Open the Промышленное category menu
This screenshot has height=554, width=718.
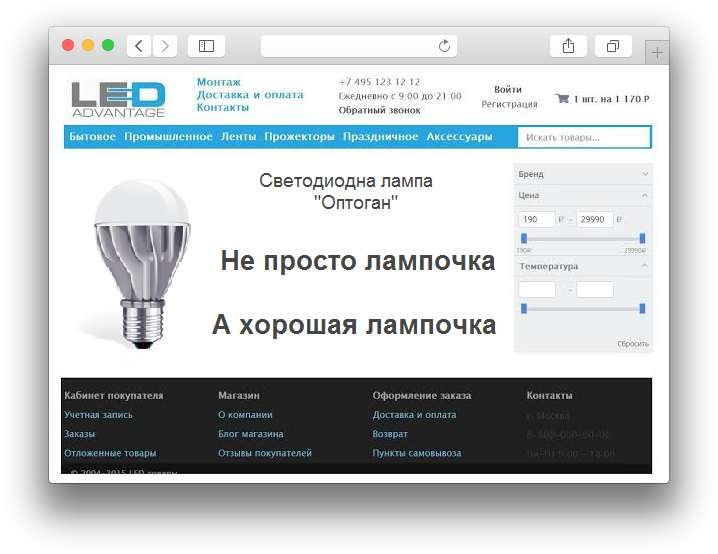pos(168,136)
